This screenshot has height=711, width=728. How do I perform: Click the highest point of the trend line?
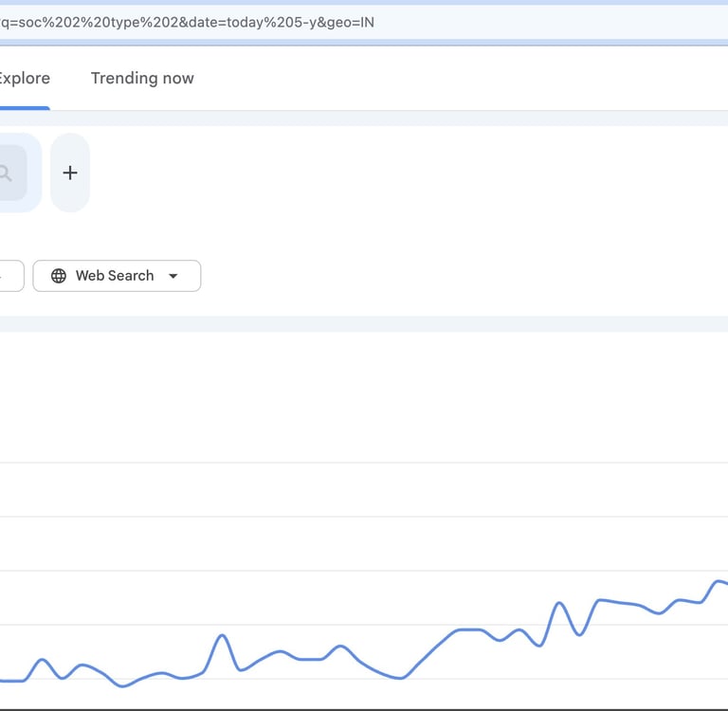coord(719,581)
